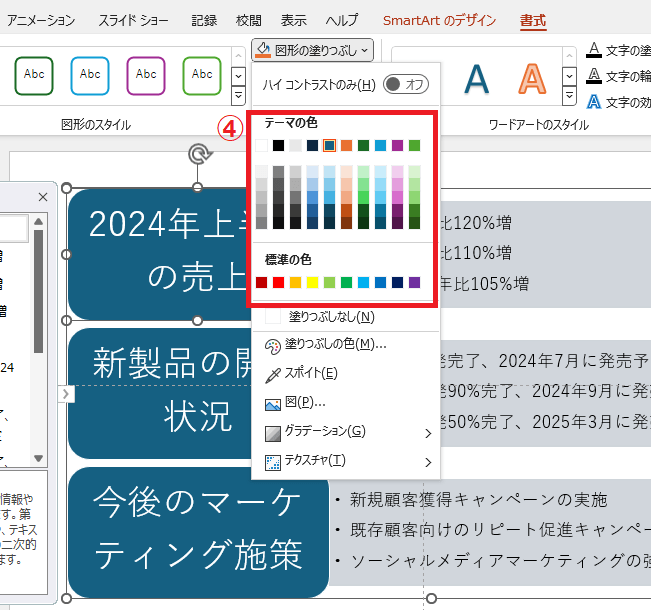
Task: Click the ソーシャルメディアマーケティング bullet text
Action: [501, 561]
